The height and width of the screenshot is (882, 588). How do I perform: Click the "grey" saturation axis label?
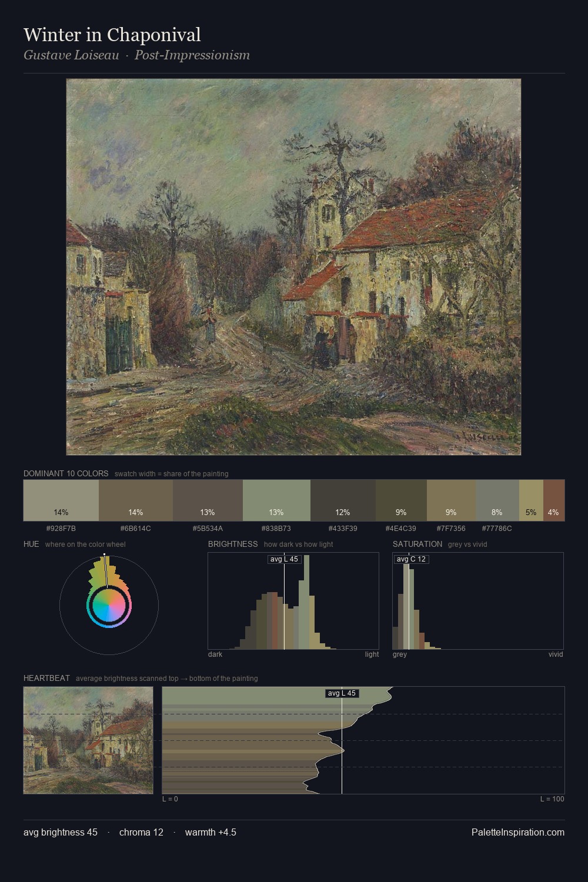coord(400,654)
